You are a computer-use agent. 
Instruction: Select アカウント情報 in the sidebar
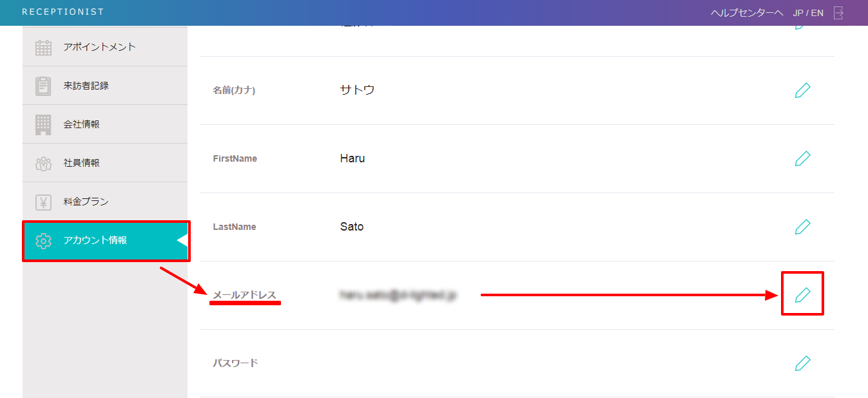pyautogui.click(x=95, y=240)
